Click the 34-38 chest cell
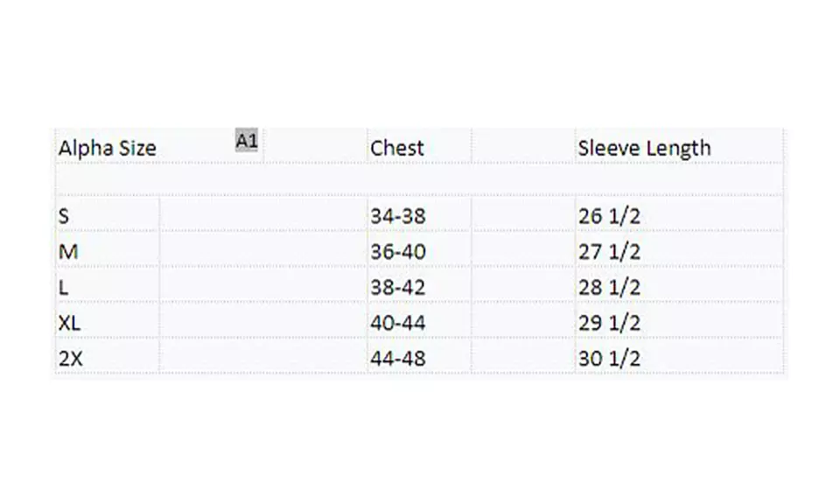Screen dimensions: 840x504 [x=398, y=216]
